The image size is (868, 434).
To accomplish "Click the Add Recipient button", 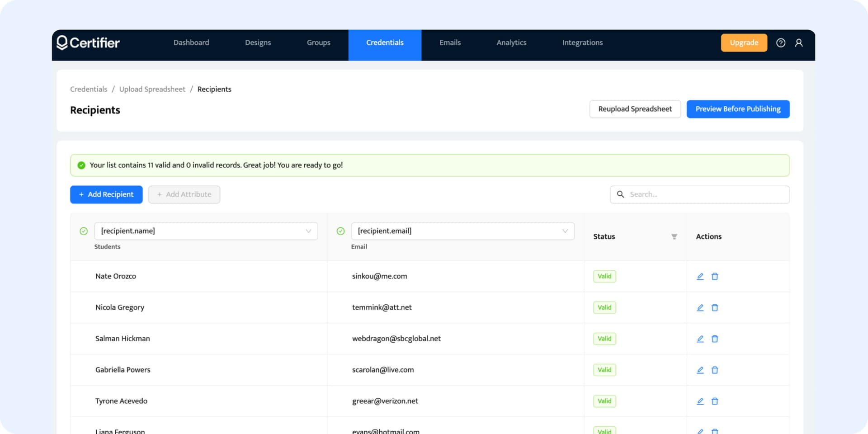I will 106,194.
